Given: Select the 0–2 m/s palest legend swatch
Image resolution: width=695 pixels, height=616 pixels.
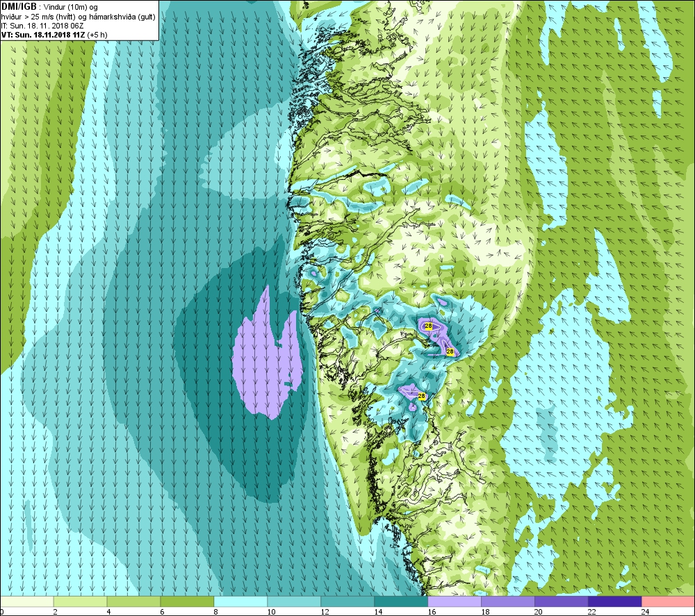Looking at the screenshot, I should (27, 601).
